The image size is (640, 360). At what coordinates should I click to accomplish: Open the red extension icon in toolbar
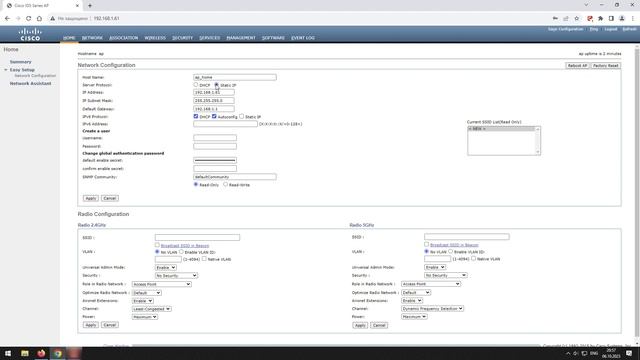pos(590,18)
